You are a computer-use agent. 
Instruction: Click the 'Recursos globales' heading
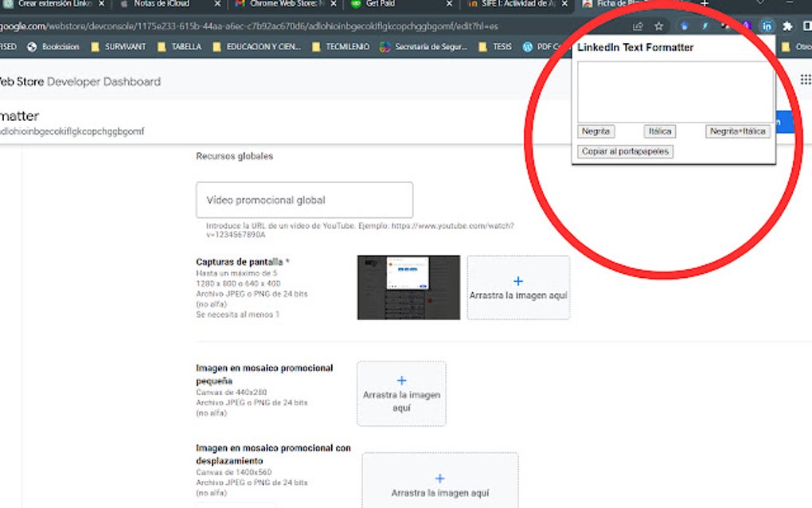coord(235,156)
